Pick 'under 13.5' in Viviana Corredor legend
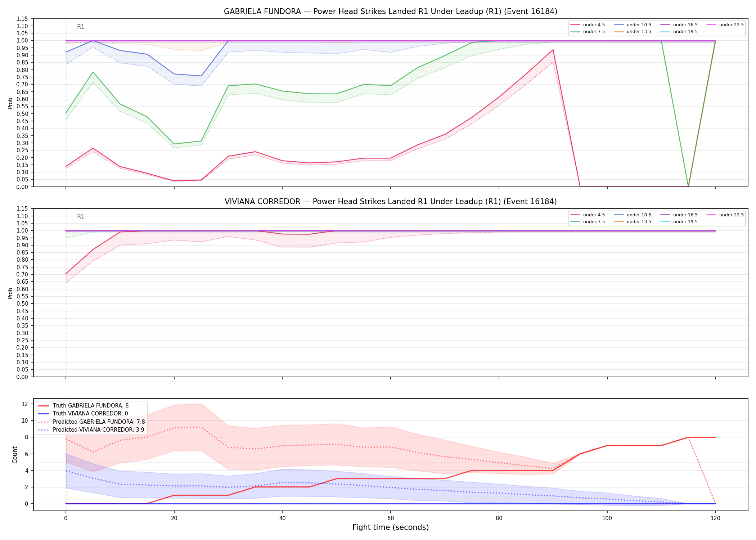The width and height of the screenshot is (756, 540). coord(633,222)
